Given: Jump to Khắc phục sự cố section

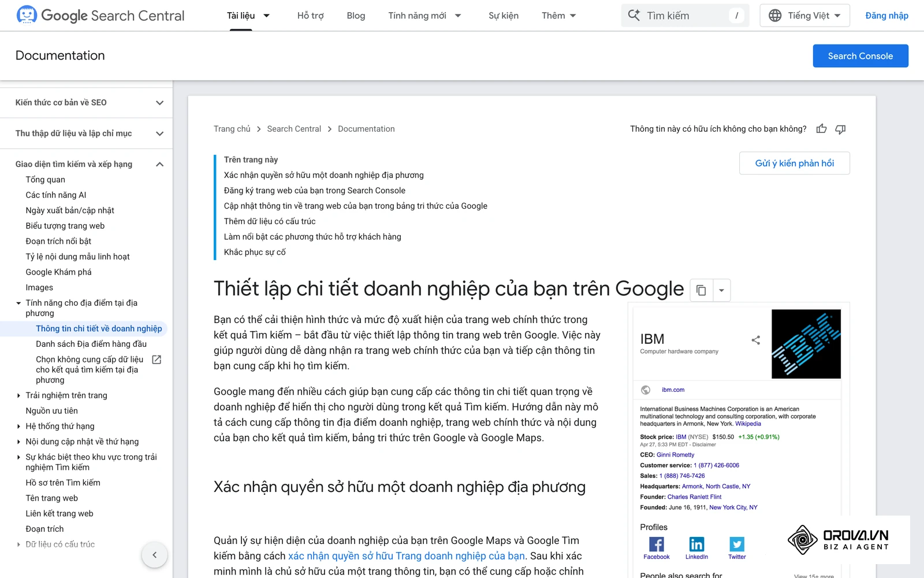Looking at the screenshot, I should pos(255,252).
